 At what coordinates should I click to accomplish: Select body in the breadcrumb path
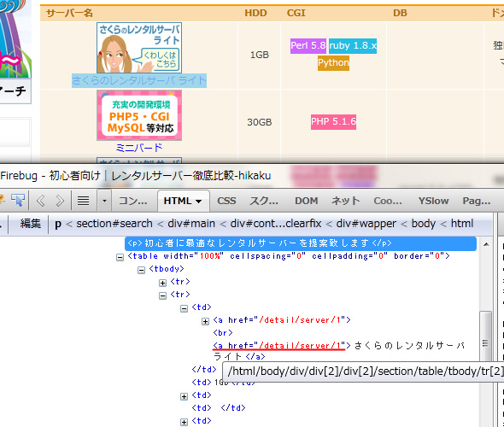[424, 223]
